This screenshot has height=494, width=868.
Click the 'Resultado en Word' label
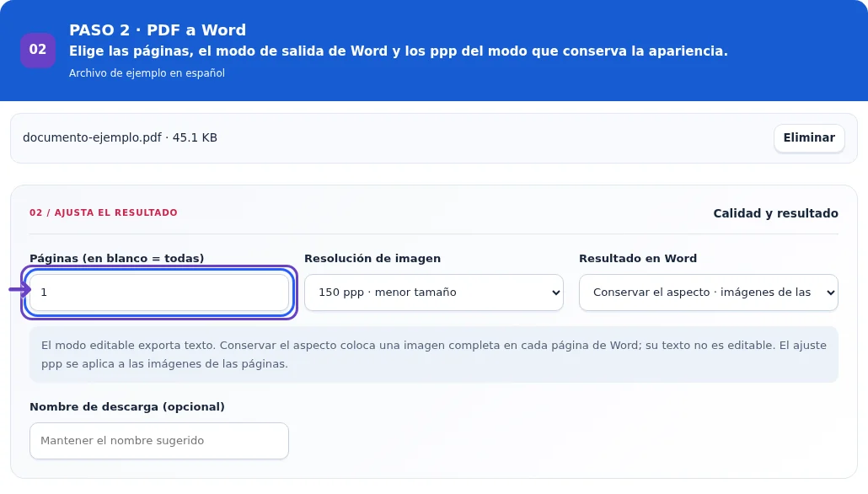click(x=638, y=259)
